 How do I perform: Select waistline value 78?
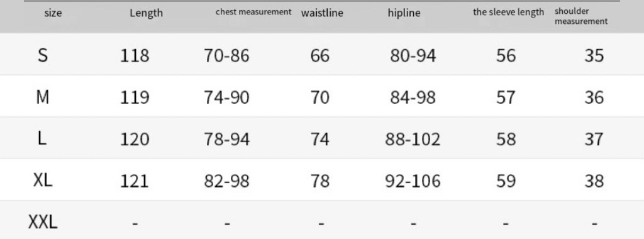pos(320,181)
